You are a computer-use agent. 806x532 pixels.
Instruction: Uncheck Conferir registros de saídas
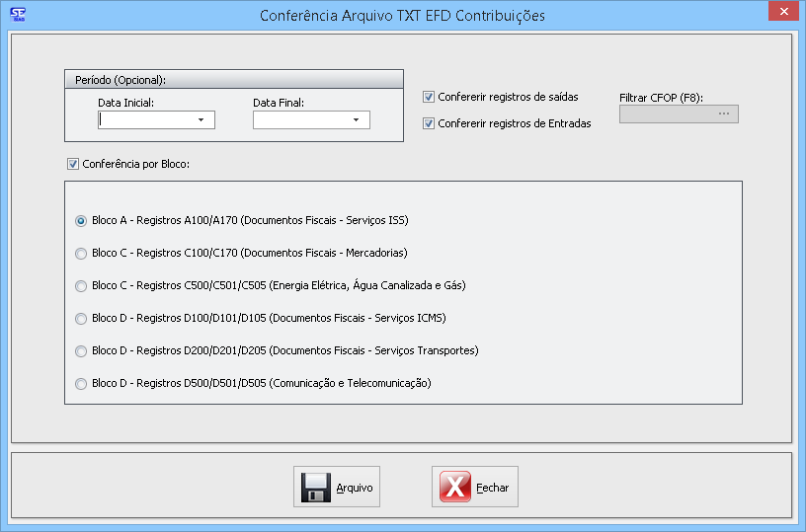click(x=429, y=97)
